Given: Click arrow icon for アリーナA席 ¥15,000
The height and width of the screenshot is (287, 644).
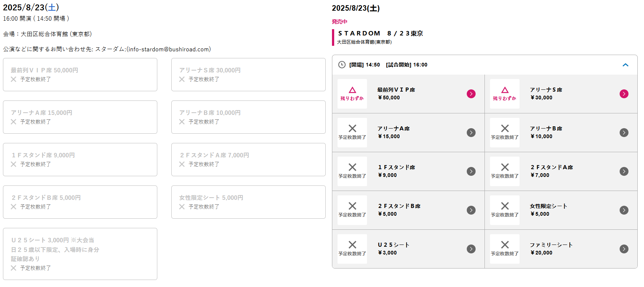Looking at the screenshot, I should (x=471, y=133).
